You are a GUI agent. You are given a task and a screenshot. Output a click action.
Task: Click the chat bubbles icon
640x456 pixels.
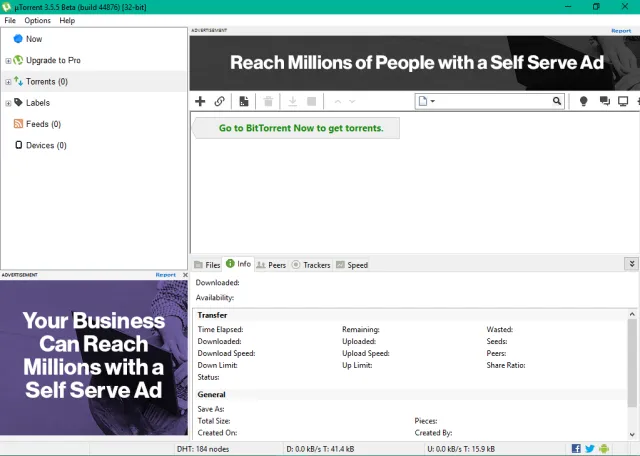(604, 101)
